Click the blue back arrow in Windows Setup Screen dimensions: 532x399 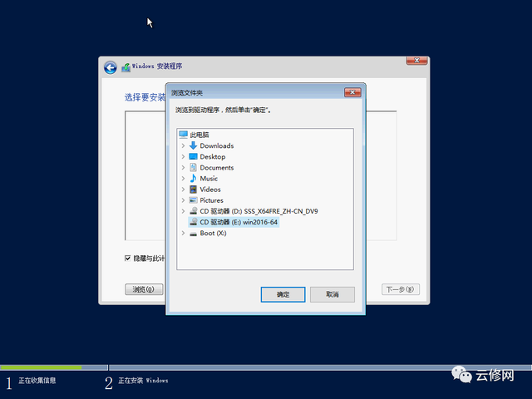click(x=111, y=67)
